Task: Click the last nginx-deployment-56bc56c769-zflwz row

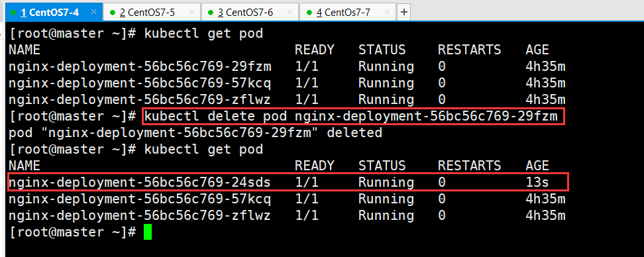Action: tap(287, 215)
